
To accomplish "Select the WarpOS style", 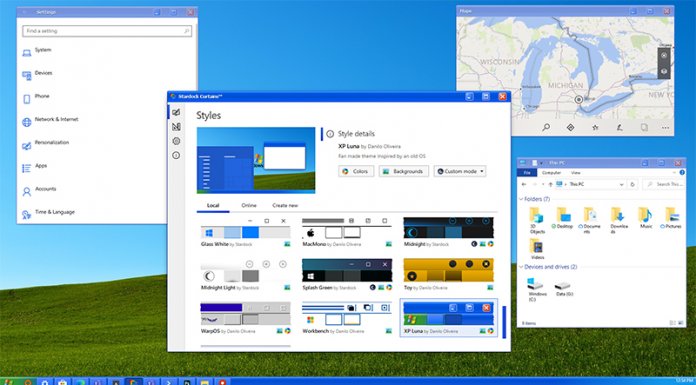I will pos(245,318).
